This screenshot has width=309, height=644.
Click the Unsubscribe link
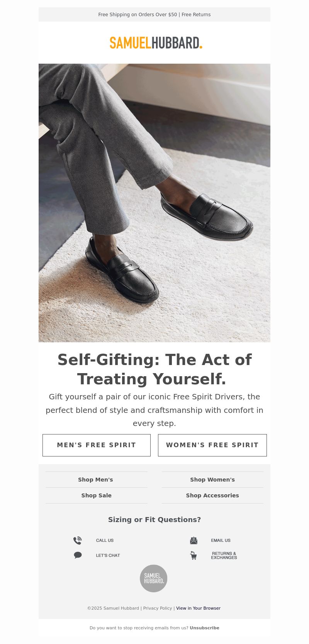click(x=204, y=628)
